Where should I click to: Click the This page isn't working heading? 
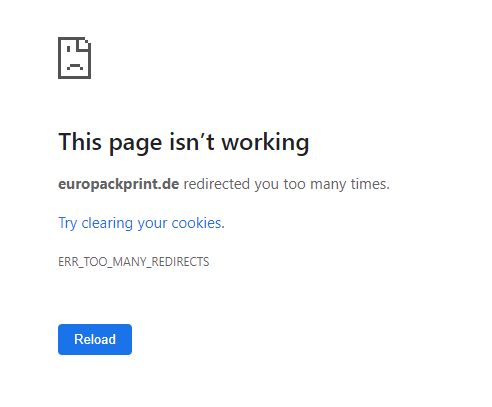tap(184, 142)
